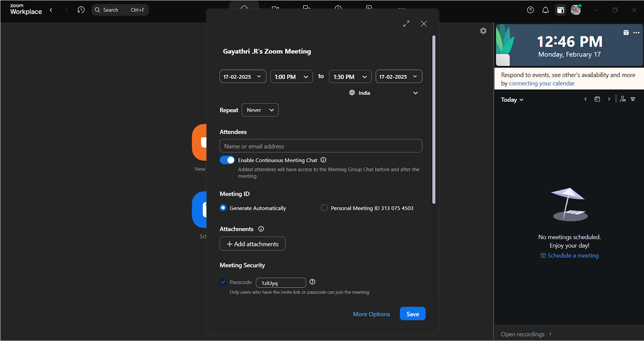Image resolution: width=644 pixels, height=341 pixels.
Task: Open more options on the clock widget
Action: pos(636,33)
